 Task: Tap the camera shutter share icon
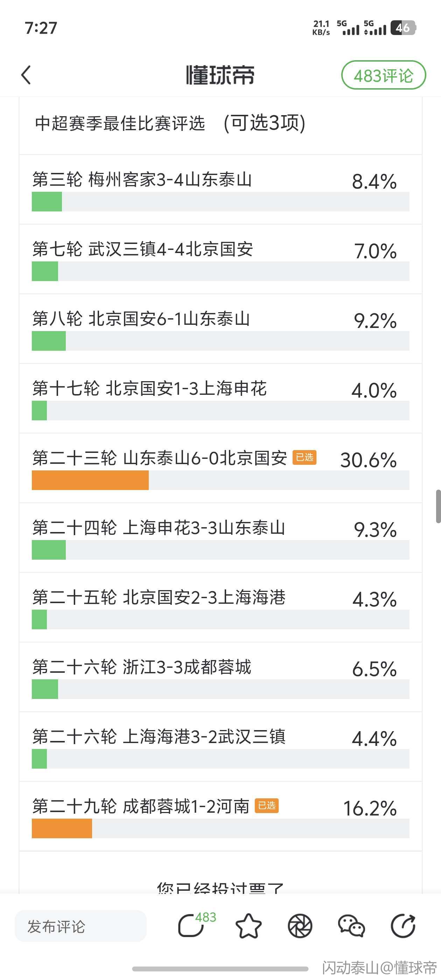(300, 926)
